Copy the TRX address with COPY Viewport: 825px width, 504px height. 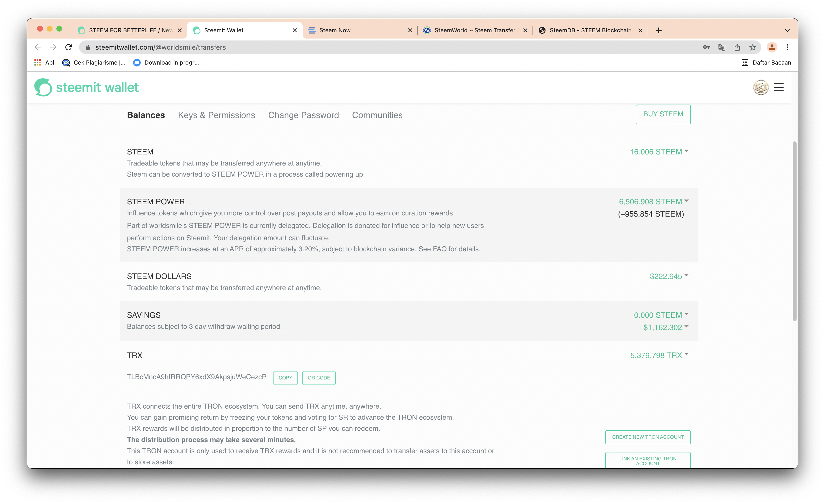(x=285, y=378)
